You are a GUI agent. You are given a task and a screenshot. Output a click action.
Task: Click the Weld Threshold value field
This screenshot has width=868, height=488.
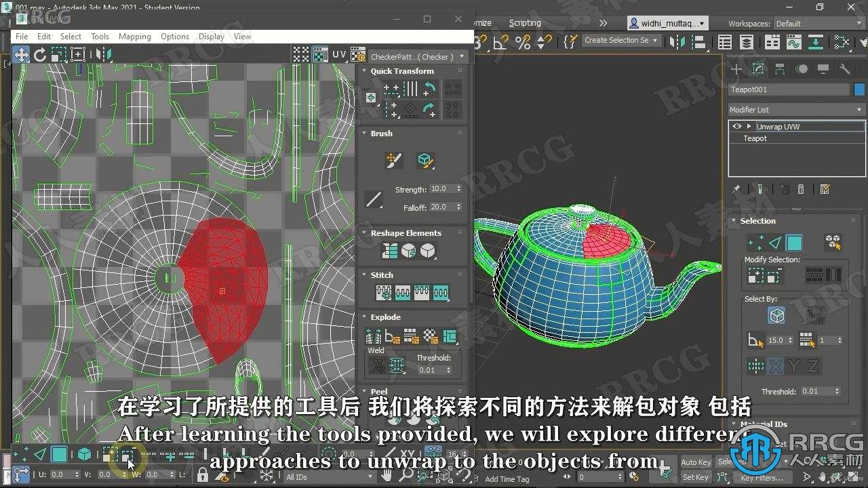coord(430,370)
